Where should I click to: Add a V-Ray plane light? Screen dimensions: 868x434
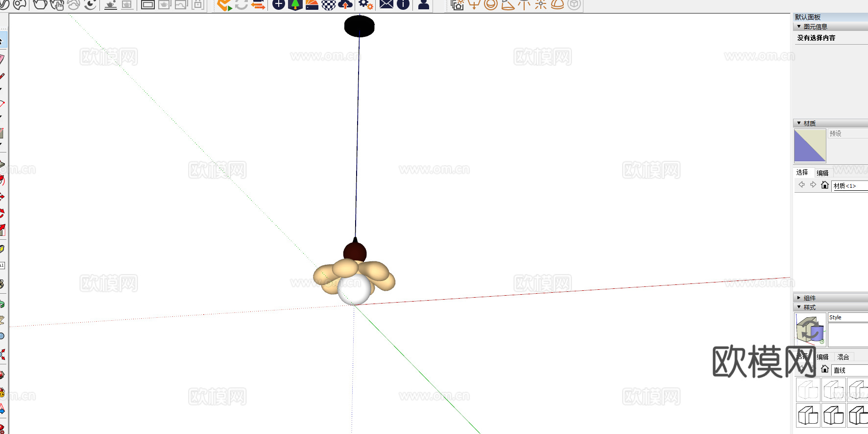(x=474, y=5)
